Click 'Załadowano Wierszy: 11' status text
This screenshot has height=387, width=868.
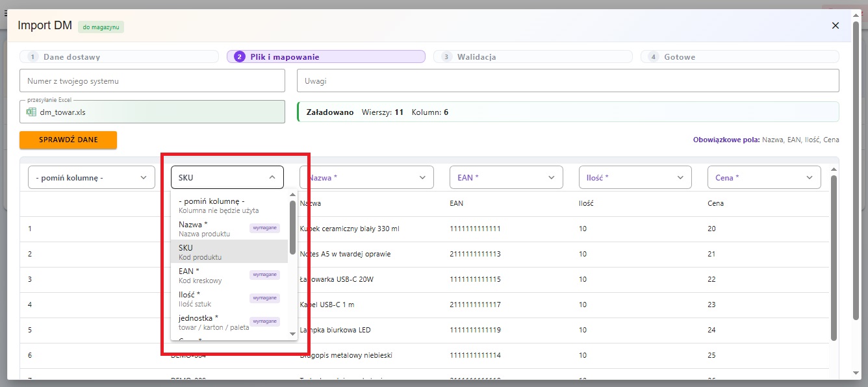tap(355, 112)
